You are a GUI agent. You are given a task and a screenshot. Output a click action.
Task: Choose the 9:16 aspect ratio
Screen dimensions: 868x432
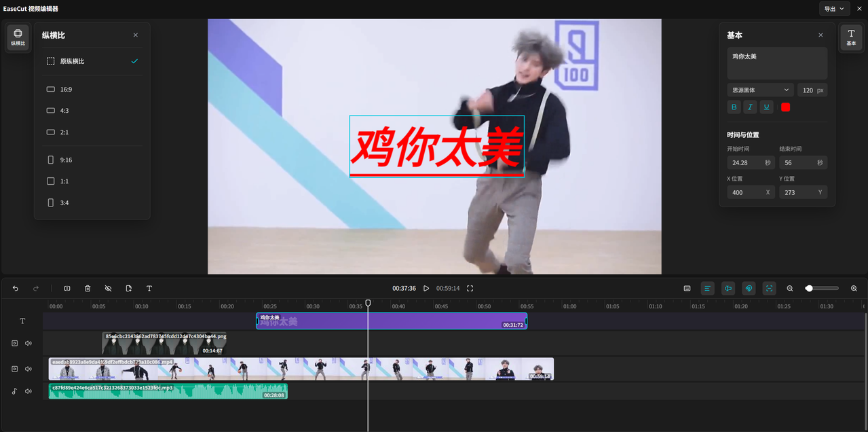click(x=92, y=160)
